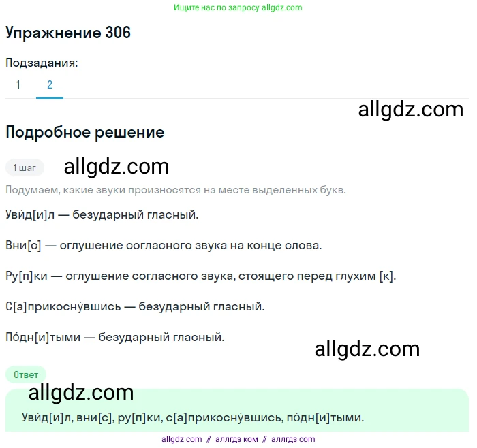The width and height of the screenshot is (477, 448).
Task: Click the allgdz.com watermark near the tabs
Action: click(x=411, y=110)
